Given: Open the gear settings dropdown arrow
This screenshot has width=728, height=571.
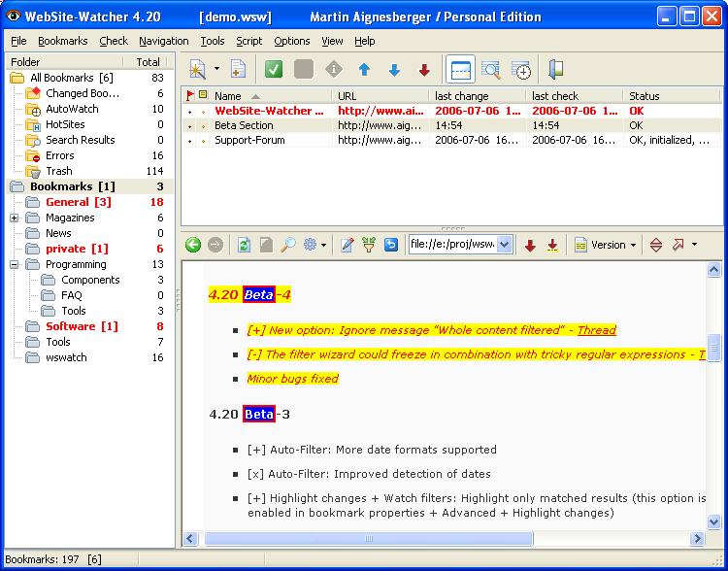Looking at the screenshot, I should coord(323,245).
